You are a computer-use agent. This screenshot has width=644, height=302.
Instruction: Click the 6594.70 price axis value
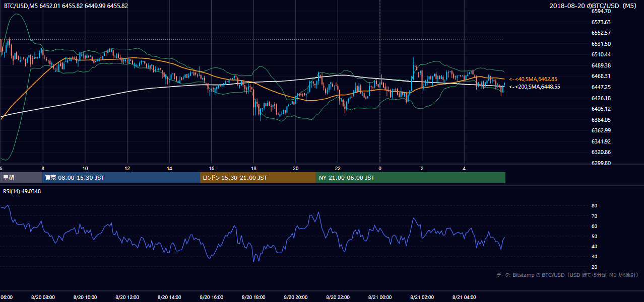(x=601, y=11)
